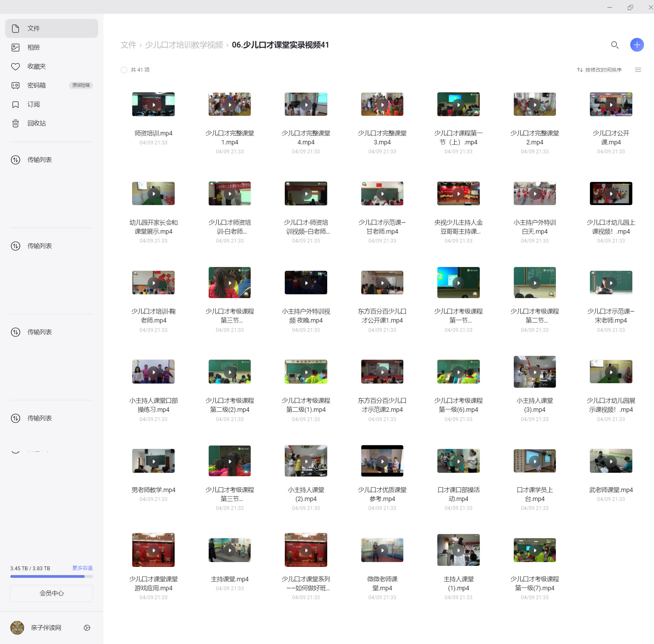Click the 会员中心 button
Viewport: 654px width, 644px height.
pos(52,593)
